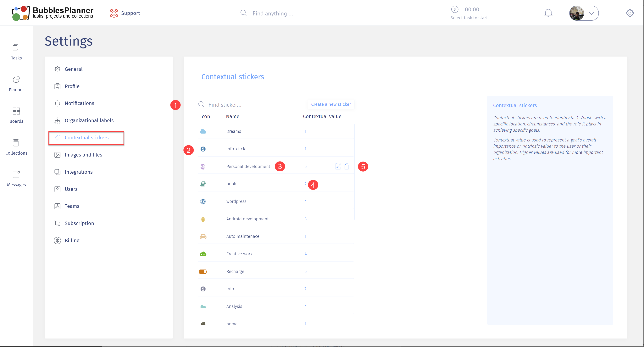Open the Planner sidebar section

(x=16, y=84)
